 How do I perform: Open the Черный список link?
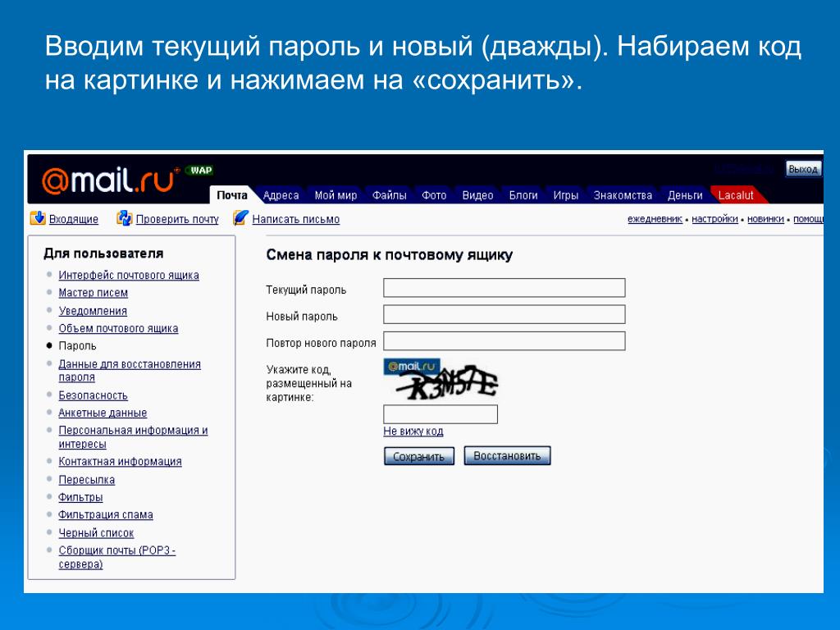(x=96, y=533)
